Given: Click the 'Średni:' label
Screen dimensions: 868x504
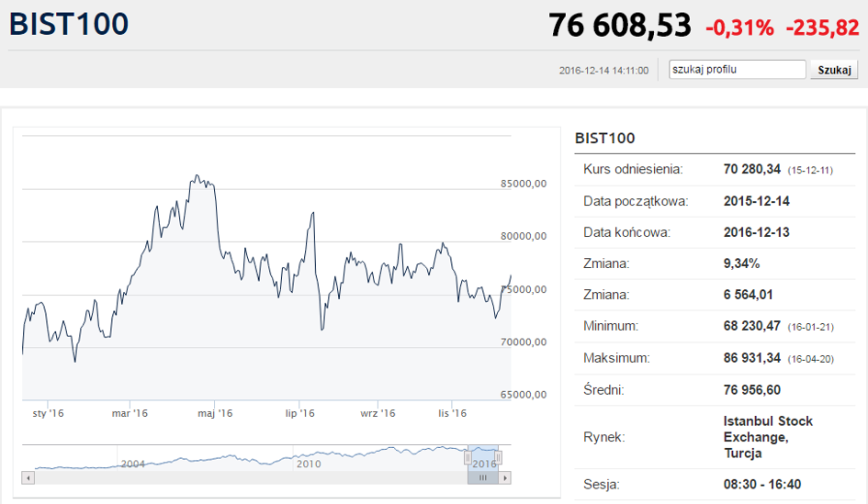Looking at the screenshot, I should tap(603, 390).
